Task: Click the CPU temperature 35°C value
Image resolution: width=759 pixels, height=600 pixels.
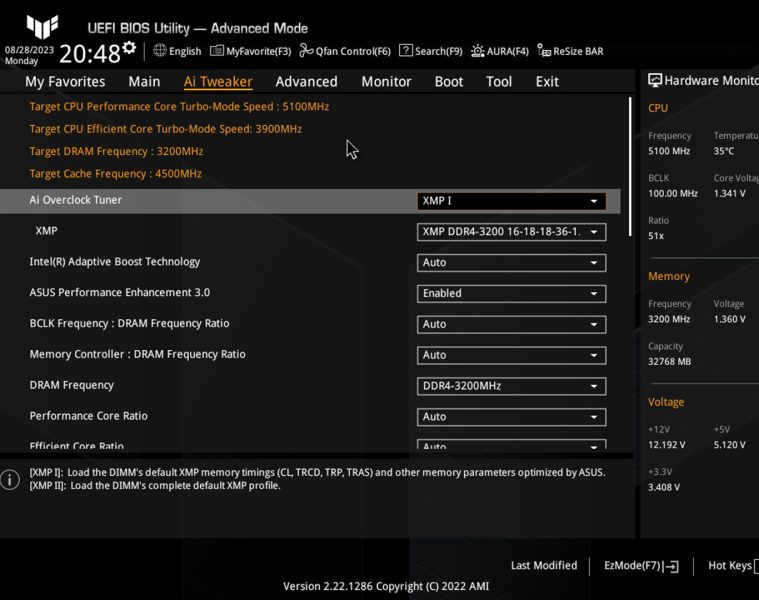Action: (x=724, y=151)
